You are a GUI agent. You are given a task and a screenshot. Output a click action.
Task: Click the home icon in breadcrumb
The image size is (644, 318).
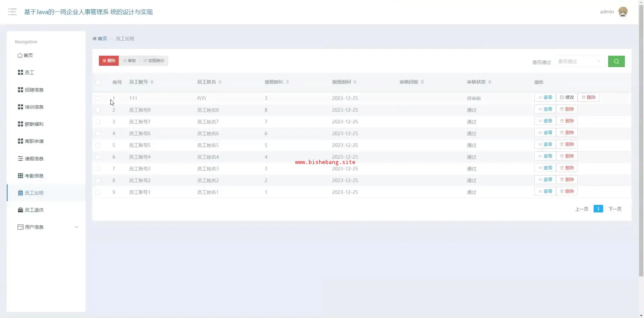(95, 39)
